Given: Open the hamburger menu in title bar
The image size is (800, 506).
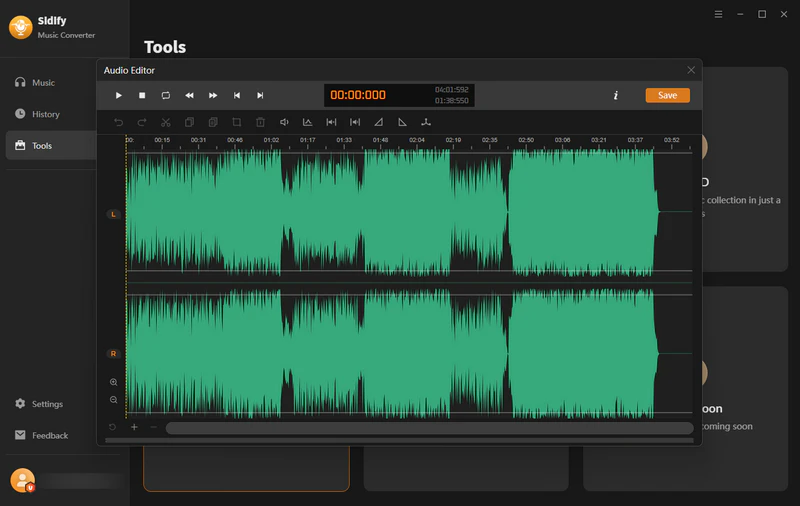Looking at the screenshot, I should (x=718, y=14).
